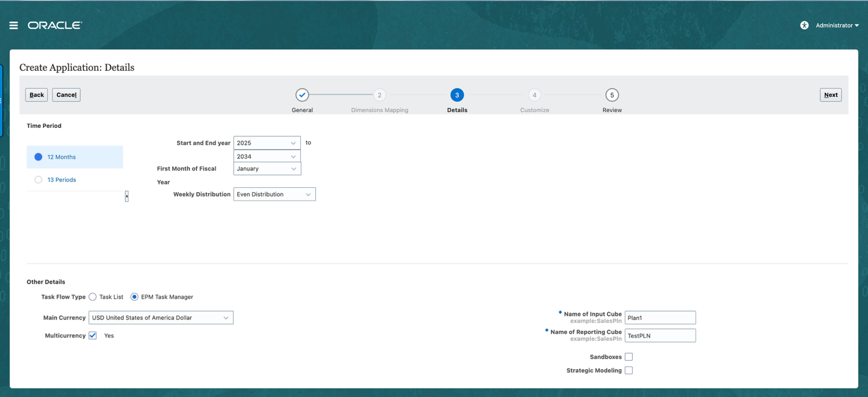Screen dimensions: 868x397
Task: Open the hamburger navigator menu
Action: pyautogui.click(x=13, y=25)
